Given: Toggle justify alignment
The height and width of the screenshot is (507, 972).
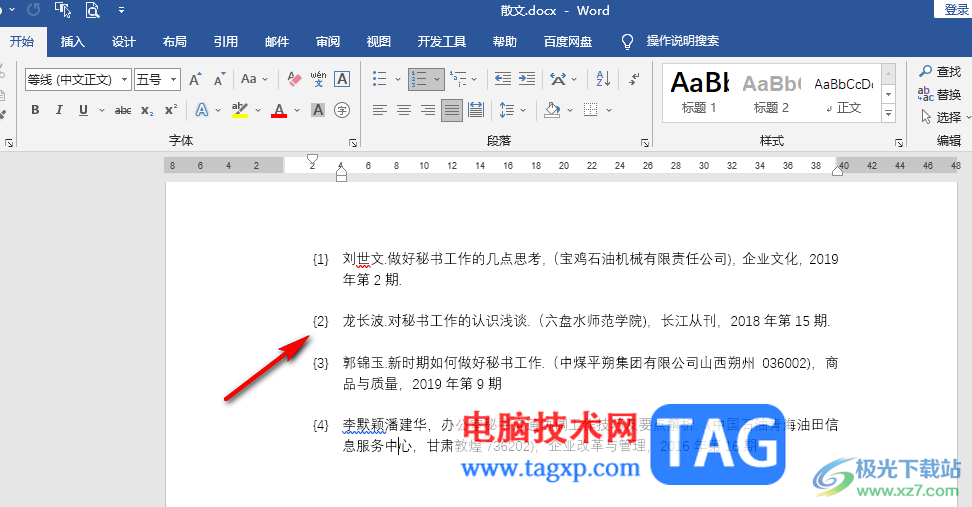Looking at the screenshot, I should (452, 110).
